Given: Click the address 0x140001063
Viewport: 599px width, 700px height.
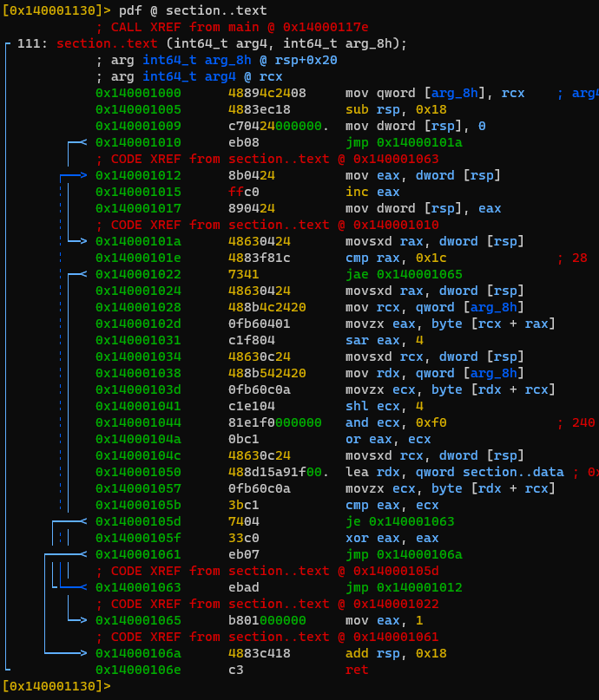Looking at the screenshot, I should (139, 587).
